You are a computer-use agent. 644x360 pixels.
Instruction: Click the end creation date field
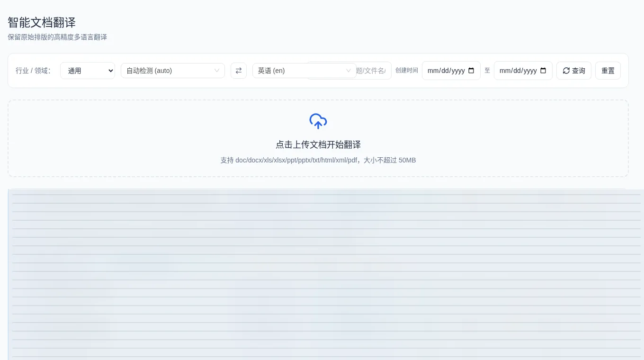(523, 71)
